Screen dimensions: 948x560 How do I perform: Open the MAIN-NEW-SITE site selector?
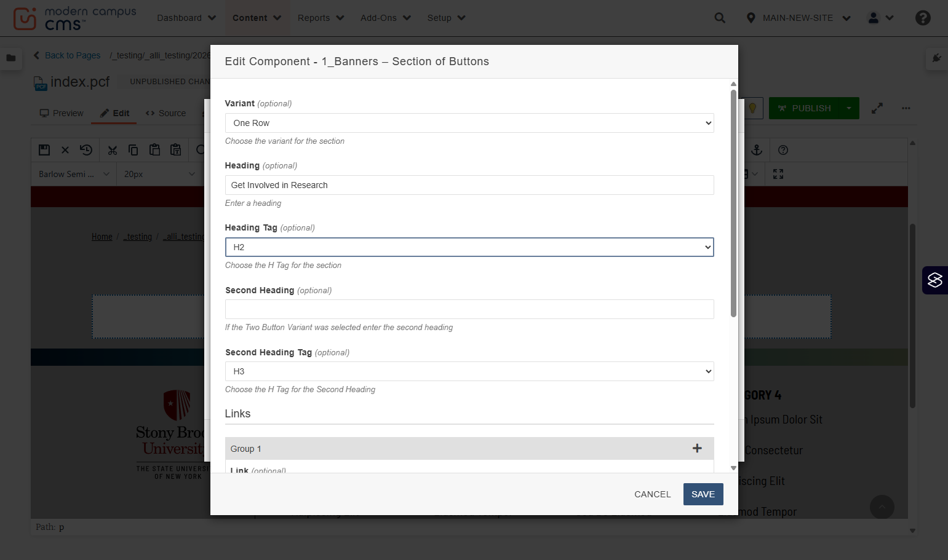pyautogui.click(x=799, y=18)
